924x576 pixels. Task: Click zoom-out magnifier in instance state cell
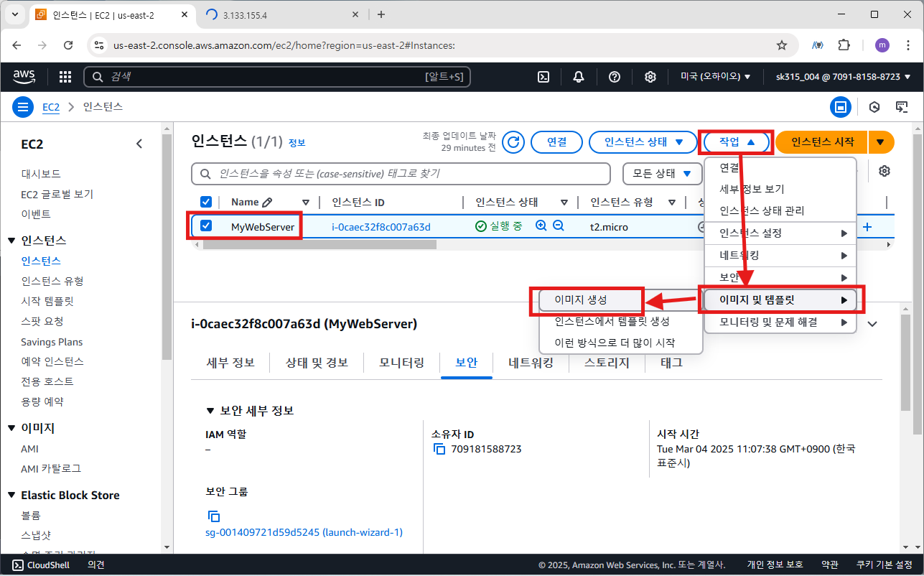point(558,226)
